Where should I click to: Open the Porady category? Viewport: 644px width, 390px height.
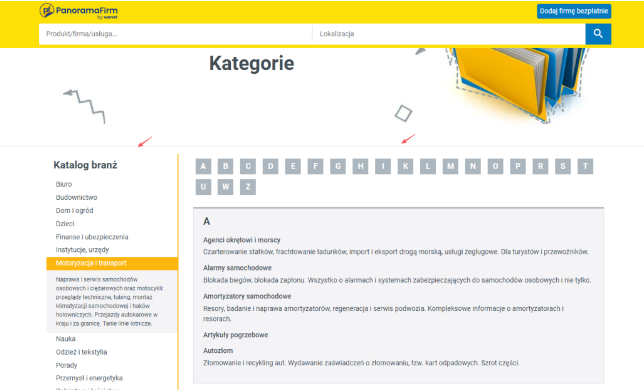pyautogui.click(x=67, y=365)
